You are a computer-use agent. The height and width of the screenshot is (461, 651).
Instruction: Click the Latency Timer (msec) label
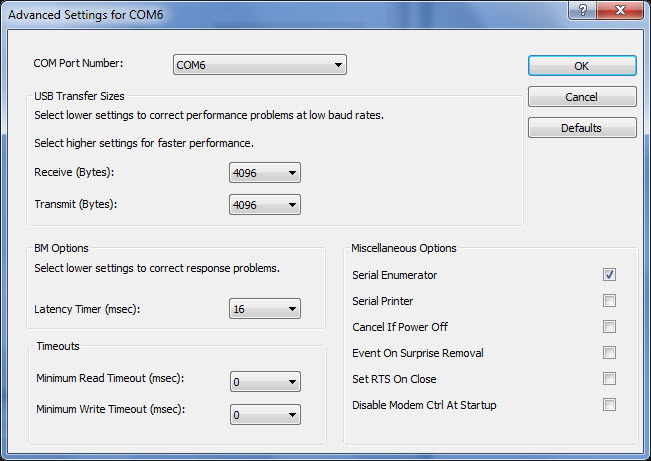(87, 309)
